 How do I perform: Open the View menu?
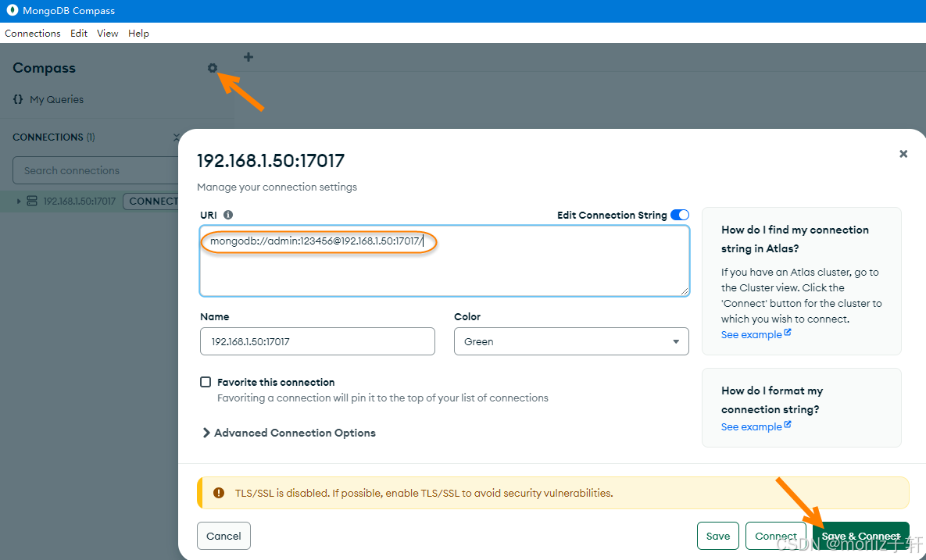(x=108, y=33)
